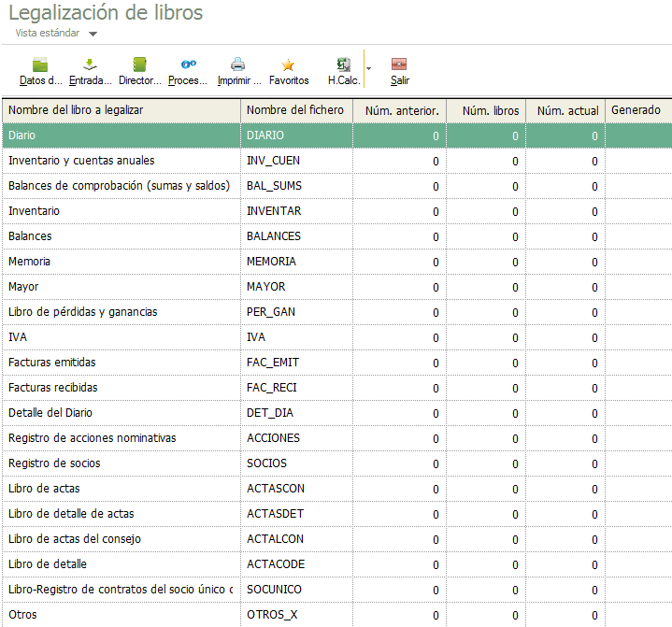Screen dimensions: 672x627
Task: Open the Datos d... green folder icon
Action: point(40,64)
